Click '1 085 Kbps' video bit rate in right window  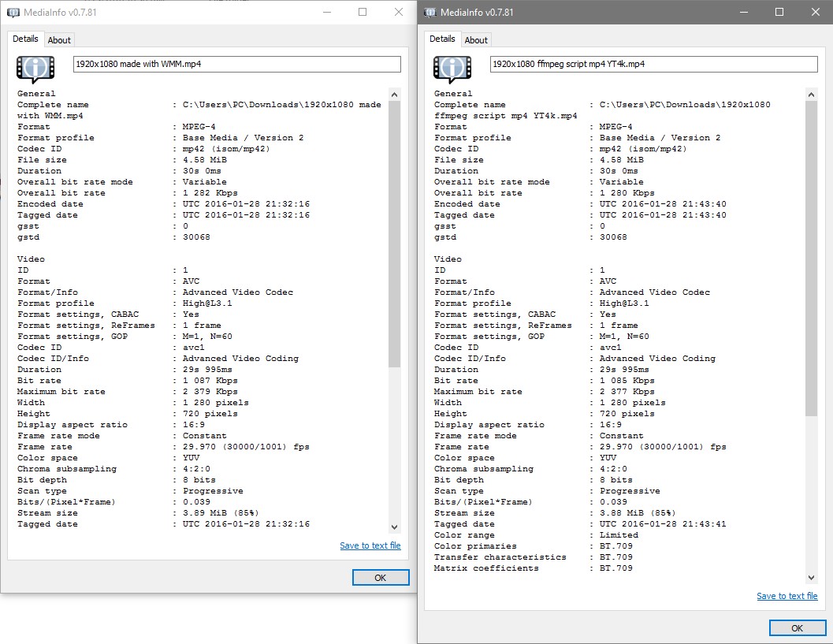tap(627, 381)
